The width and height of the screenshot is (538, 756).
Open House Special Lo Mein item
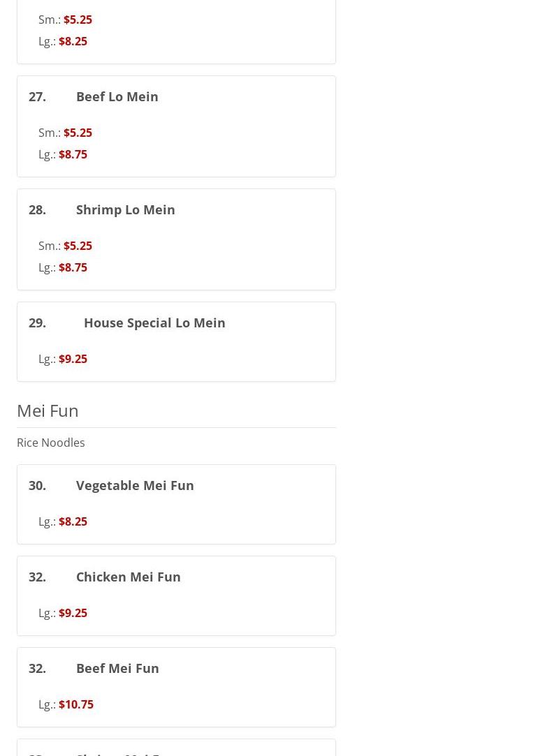click(x=154, y=323)
